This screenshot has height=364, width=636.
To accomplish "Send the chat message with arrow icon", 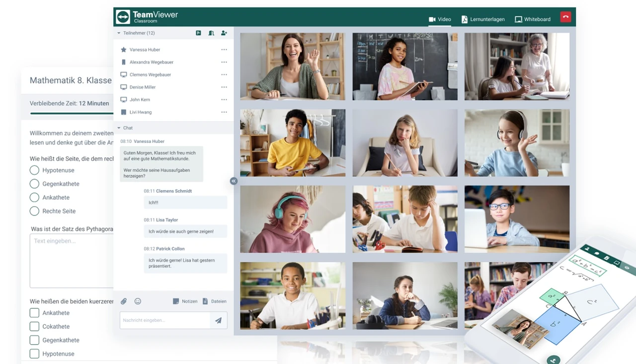I will pos(218,321).
